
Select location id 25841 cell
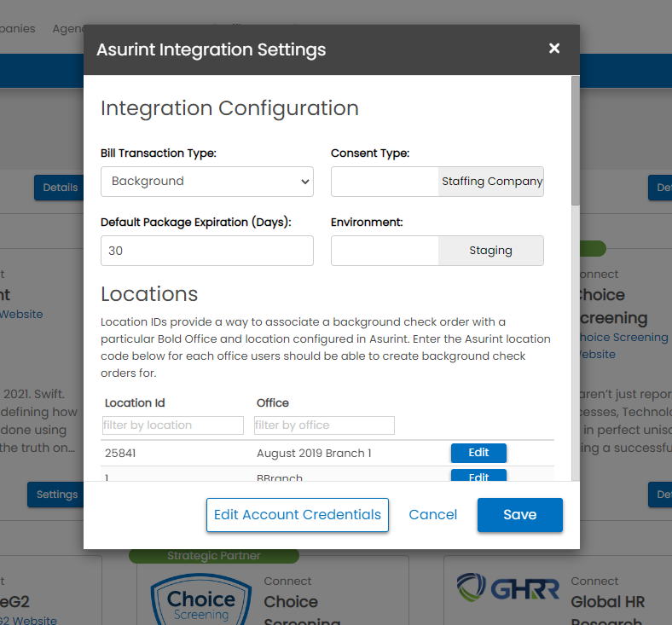click(120, 454)
